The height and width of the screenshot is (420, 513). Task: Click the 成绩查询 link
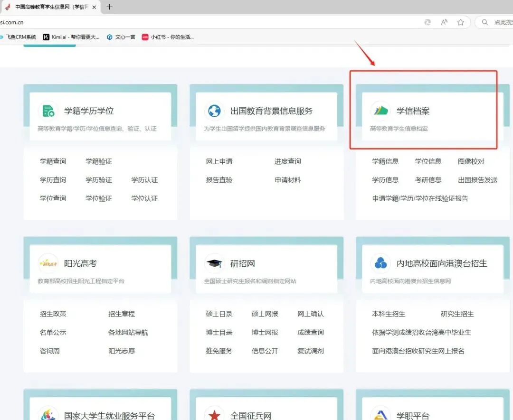coord(311,332)
